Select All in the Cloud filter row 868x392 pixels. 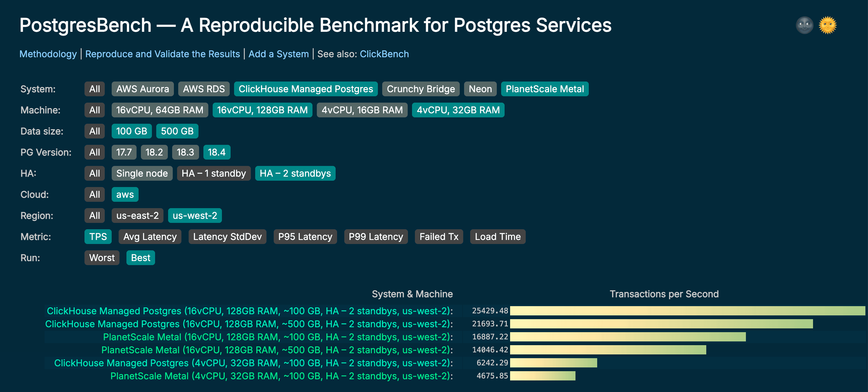tap(95, 195)
